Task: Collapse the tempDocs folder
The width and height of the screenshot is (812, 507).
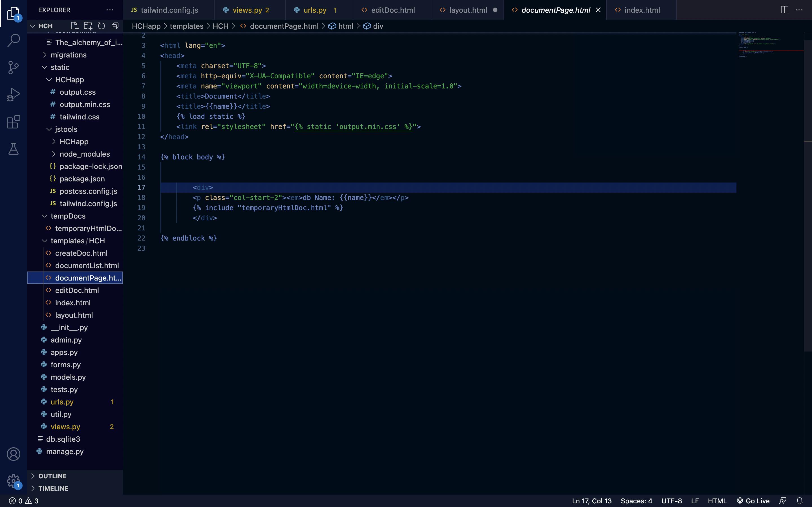Action: (x=68, y=216)
